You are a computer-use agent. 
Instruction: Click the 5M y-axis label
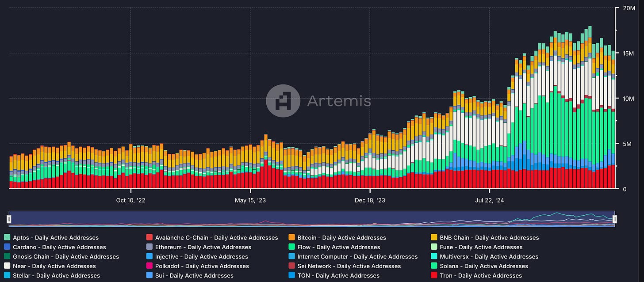[627, 144]
